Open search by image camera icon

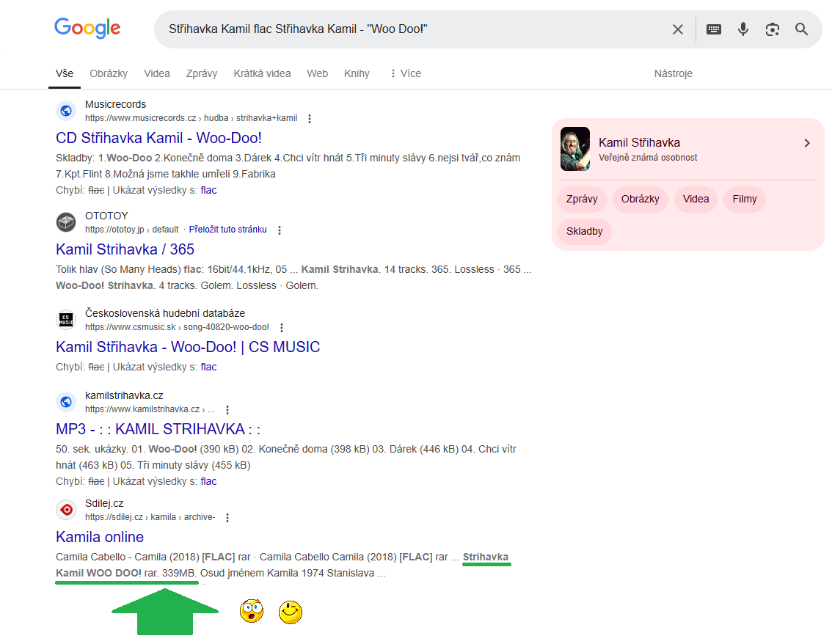pos(772,29)
